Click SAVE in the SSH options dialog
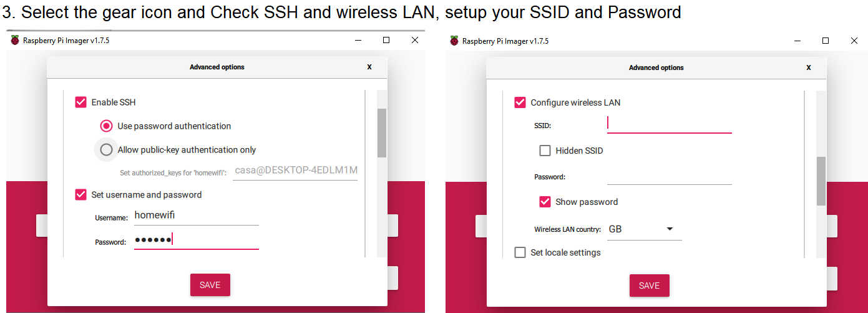This screenshot has height=313, width=868. pos(210,285)
